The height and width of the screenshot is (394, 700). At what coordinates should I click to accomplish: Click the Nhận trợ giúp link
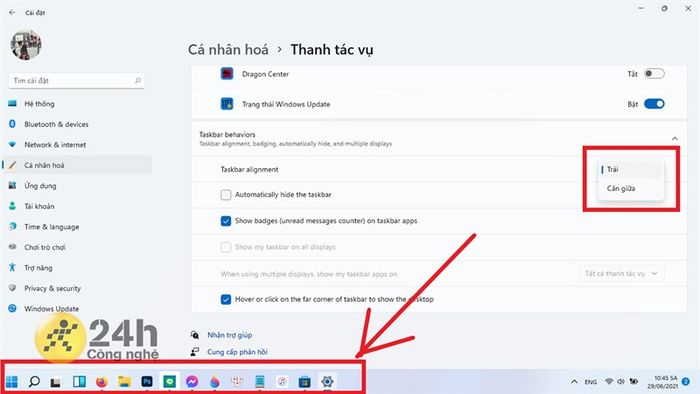[x=229, y=335]
